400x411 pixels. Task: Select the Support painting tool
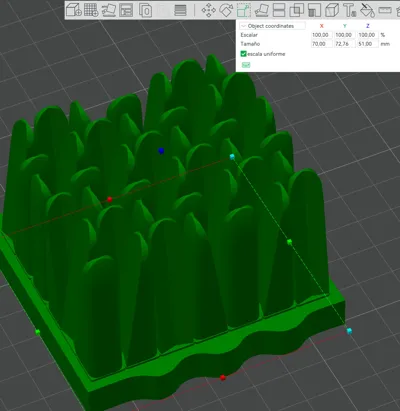314,10
